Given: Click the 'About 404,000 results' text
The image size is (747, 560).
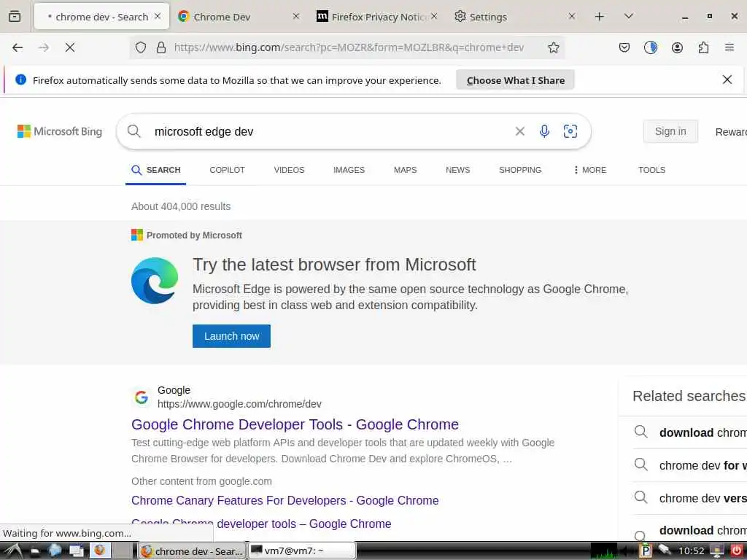Looking at the screenshot, I should tap(181, 206).
